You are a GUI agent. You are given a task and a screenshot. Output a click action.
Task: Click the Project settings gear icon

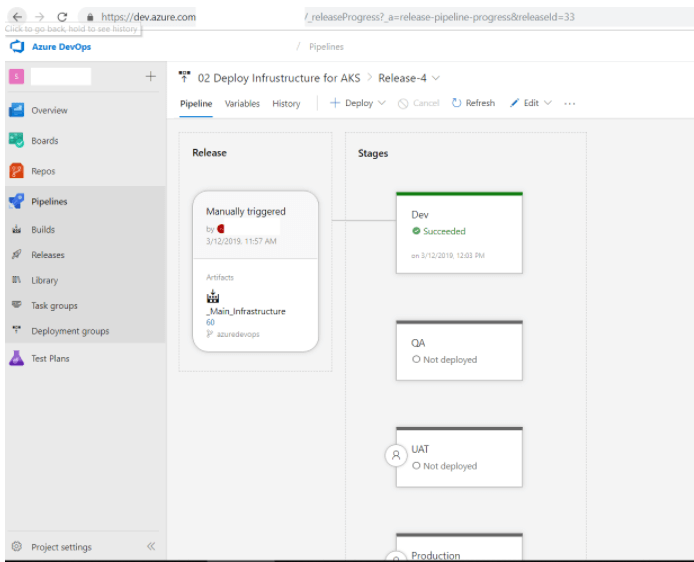tap(16, 547)
